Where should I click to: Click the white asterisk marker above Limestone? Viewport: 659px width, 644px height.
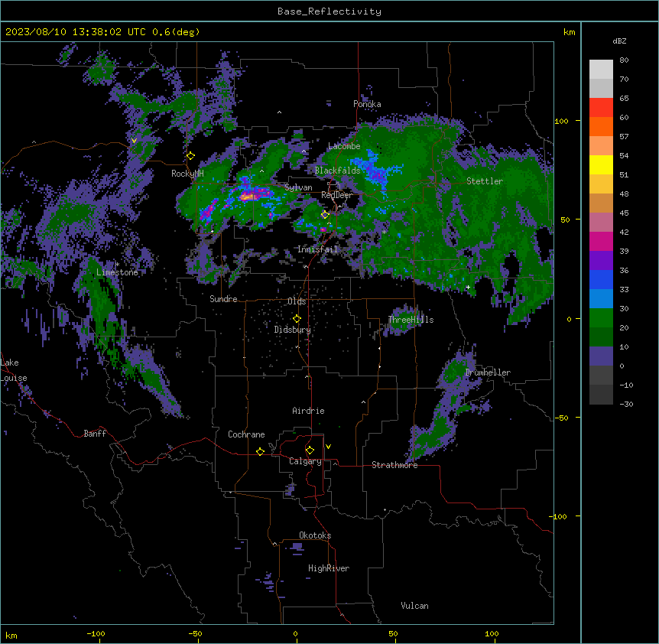pyautogui.click(x=117, y=265)
